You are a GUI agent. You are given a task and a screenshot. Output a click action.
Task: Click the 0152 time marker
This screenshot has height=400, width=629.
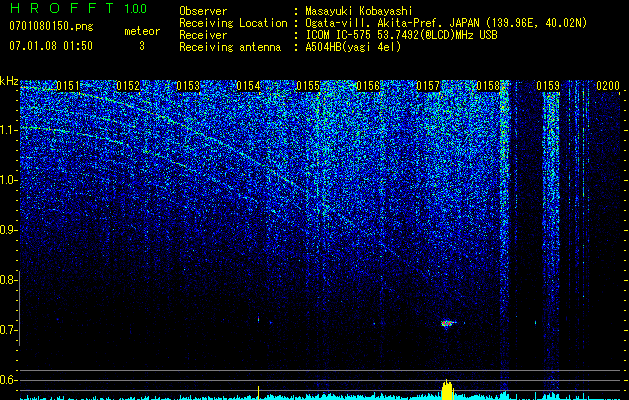(x=128, y=86)
